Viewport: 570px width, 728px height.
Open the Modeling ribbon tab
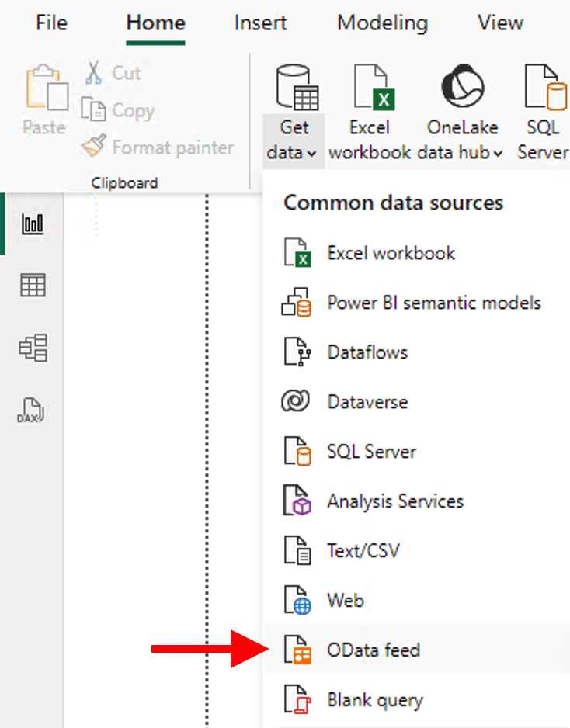coord(382,23)
